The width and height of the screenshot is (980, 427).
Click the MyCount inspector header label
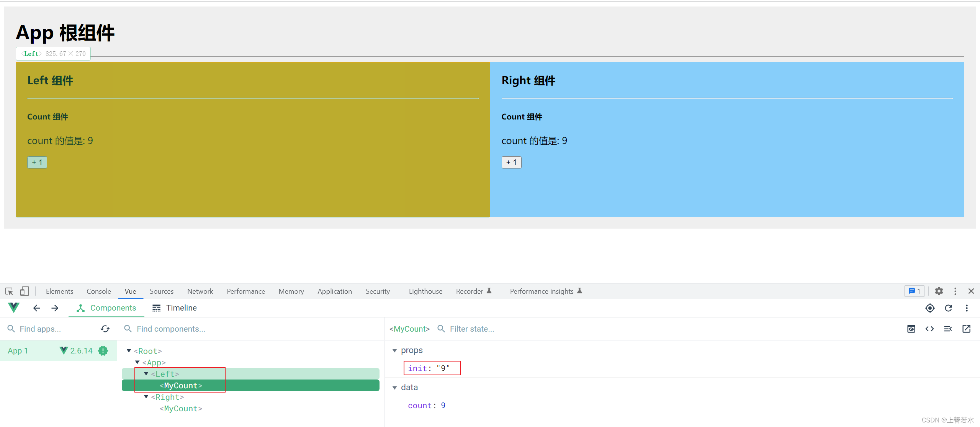(409, 329)
